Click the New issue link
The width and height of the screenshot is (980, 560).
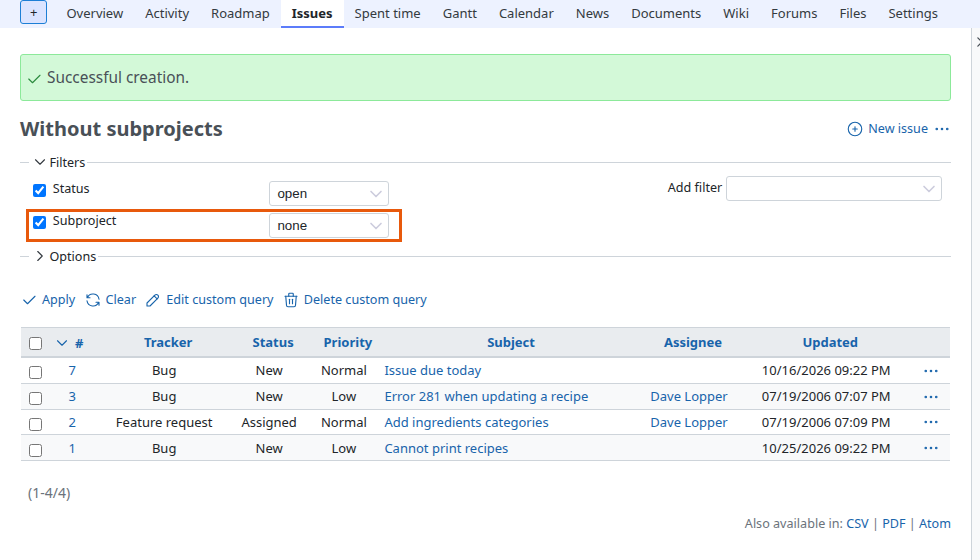click(x=888, y=129)
